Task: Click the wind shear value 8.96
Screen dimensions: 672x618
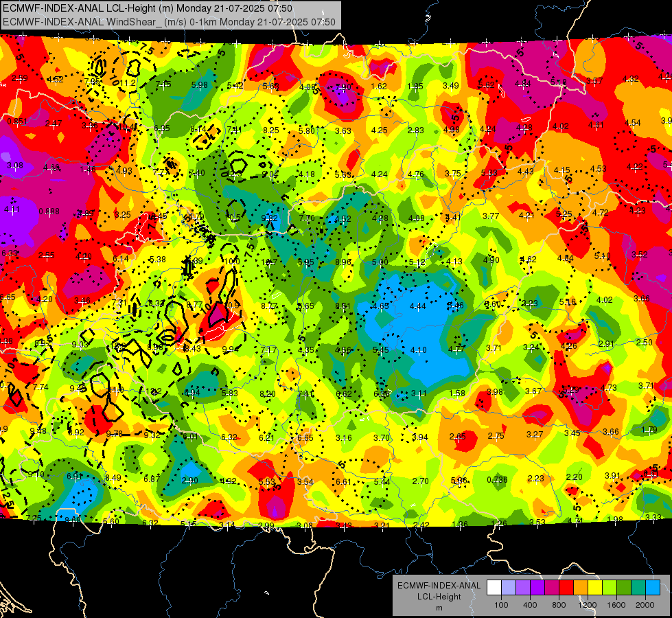Action: pyautogui.click(x=343, y=262)
